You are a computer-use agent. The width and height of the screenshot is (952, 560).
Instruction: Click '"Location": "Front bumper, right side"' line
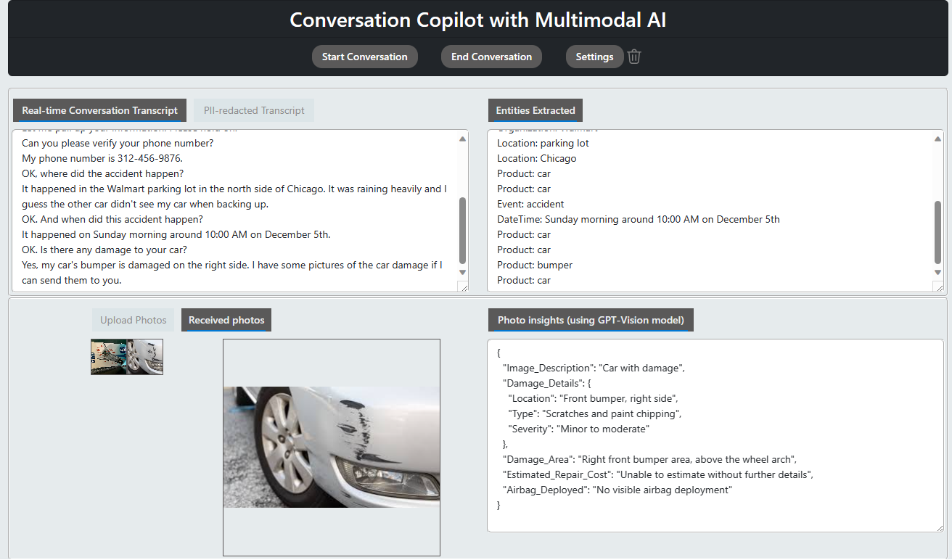click(593, 398)
